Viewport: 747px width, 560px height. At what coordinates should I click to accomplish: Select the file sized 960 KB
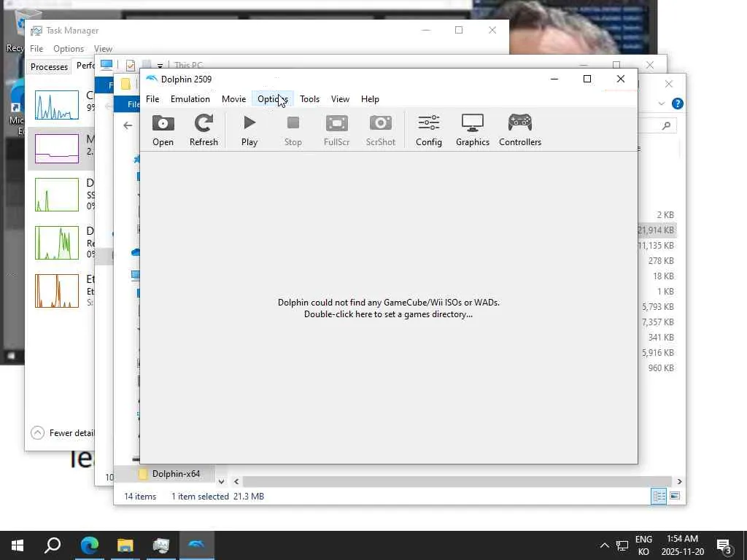661,367
